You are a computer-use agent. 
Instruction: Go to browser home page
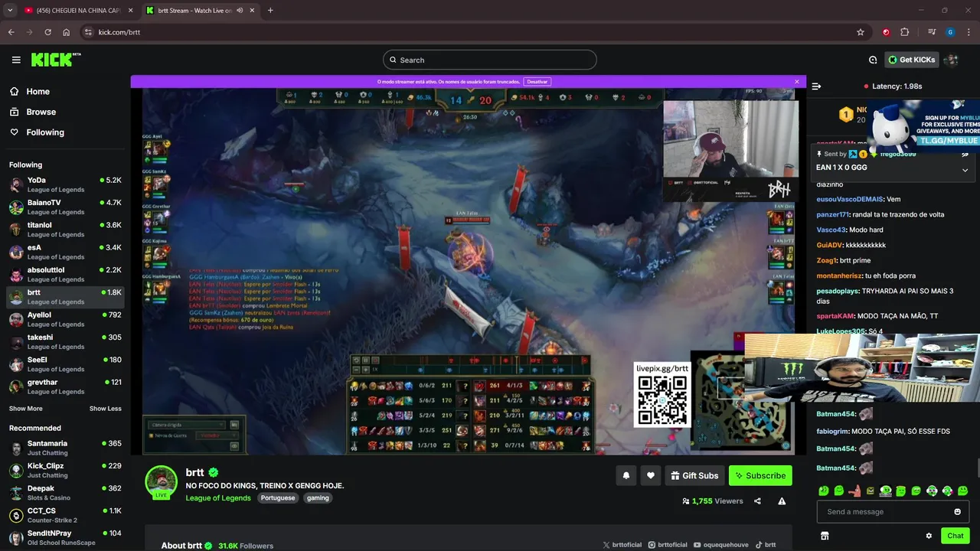67,32
